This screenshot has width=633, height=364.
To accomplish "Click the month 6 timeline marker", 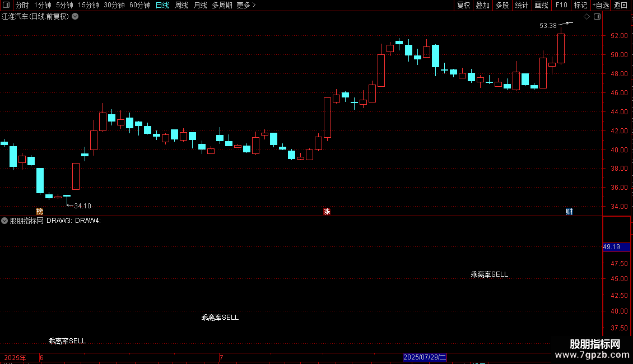I will [x=41, y=357].
